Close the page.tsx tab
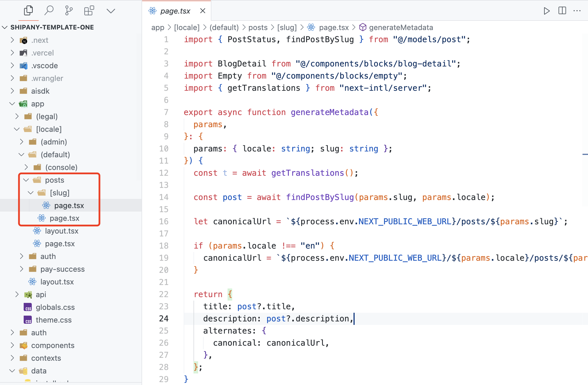Viewport: 588px width, 385px height. click(203, 11)
